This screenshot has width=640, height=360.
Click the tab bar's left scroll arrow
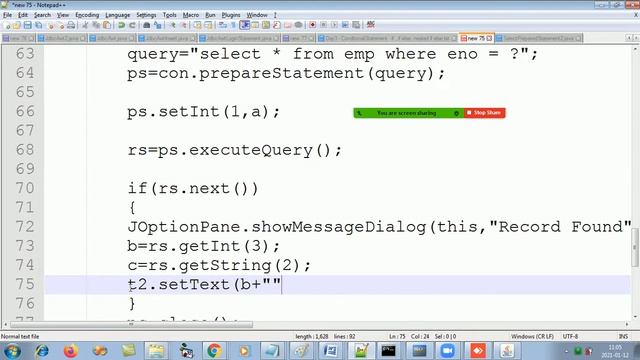click(x=629, y=38)
